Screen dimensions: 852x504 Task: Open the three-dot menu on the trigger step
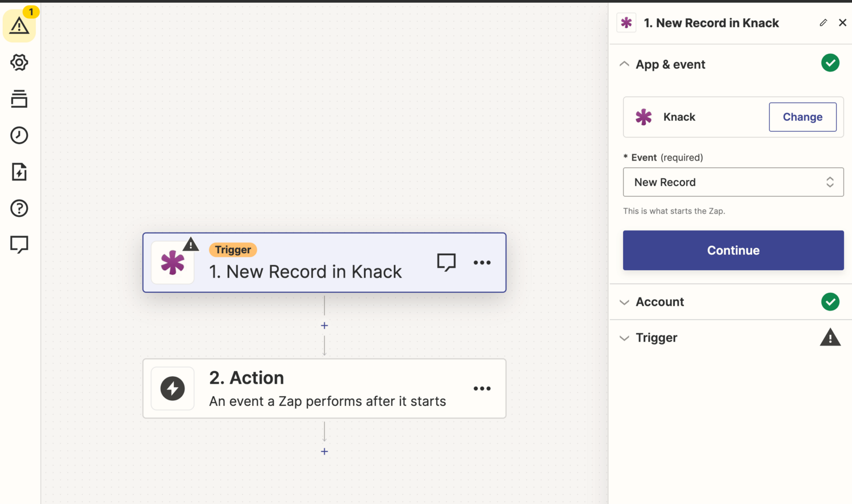pos(482,262)
